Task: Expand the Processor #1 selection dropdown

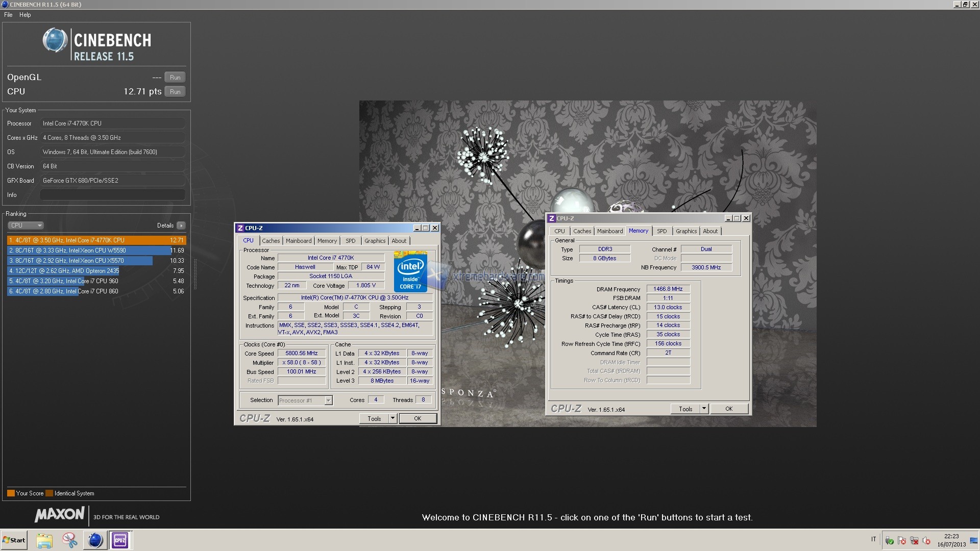Action: point(328,400)
